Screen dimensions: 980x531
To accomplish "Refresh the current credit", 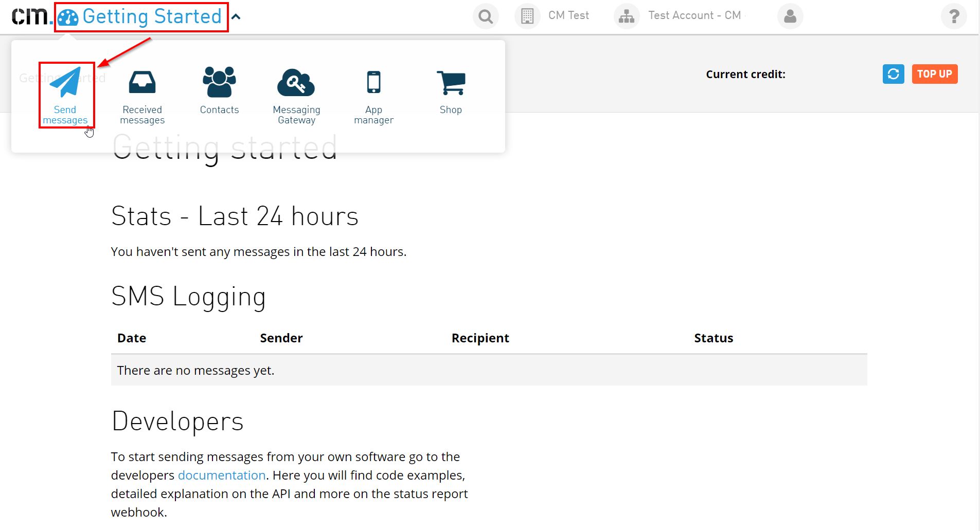I will click(x=894, y=74).
